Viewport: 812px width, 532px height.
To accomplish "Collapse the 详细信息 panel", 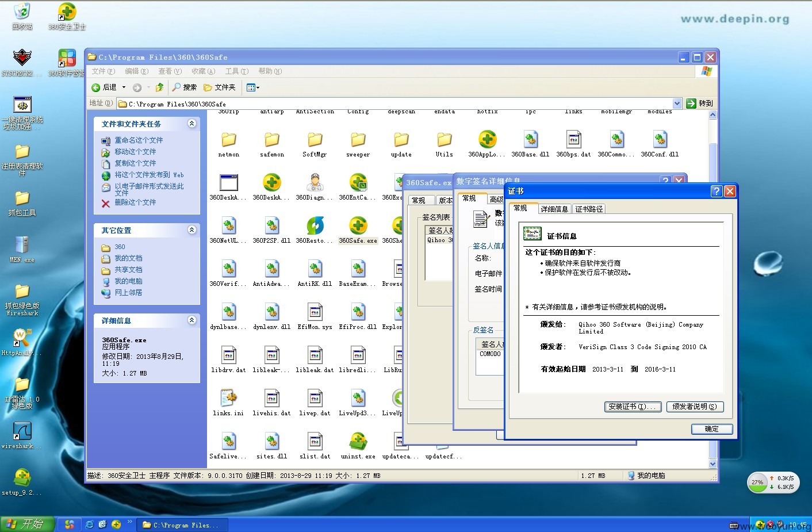I will (192, 320).
